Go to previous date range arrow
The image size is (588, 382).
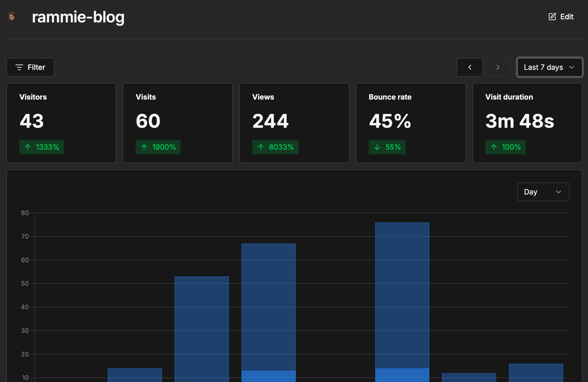pyautogui.click(x=470, y=67)
